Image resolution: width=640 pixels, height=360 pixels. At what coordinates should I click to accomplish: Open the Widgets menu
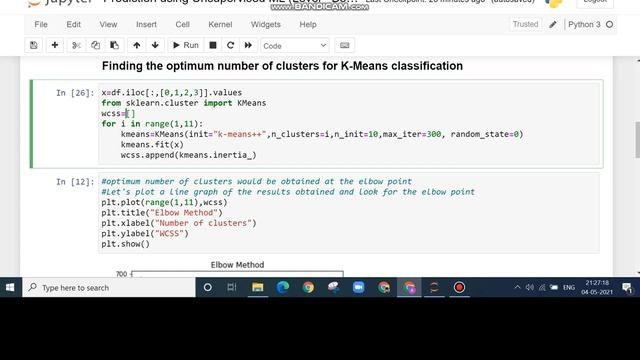pyautogui.click(x=266, y=24)
